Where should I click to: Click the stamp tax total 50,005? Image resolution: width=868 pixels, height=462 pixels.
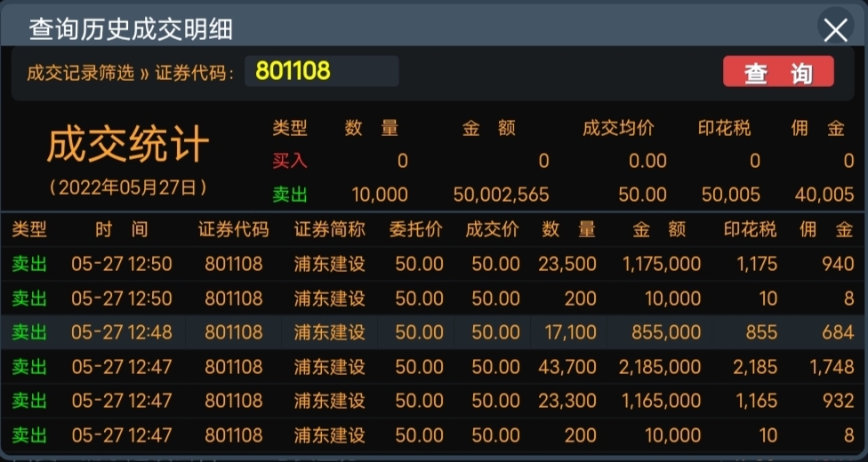click(731, 195)
